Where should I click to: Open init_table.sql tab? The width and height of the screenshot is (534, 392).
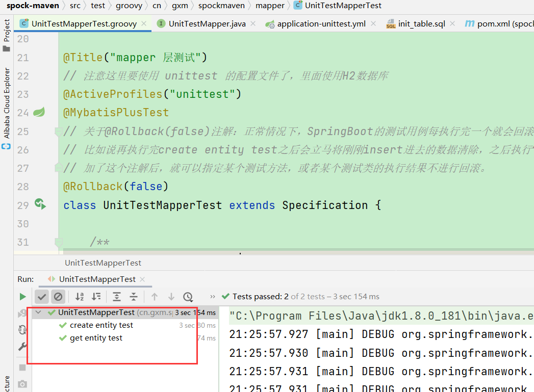(x=421, y=24)
